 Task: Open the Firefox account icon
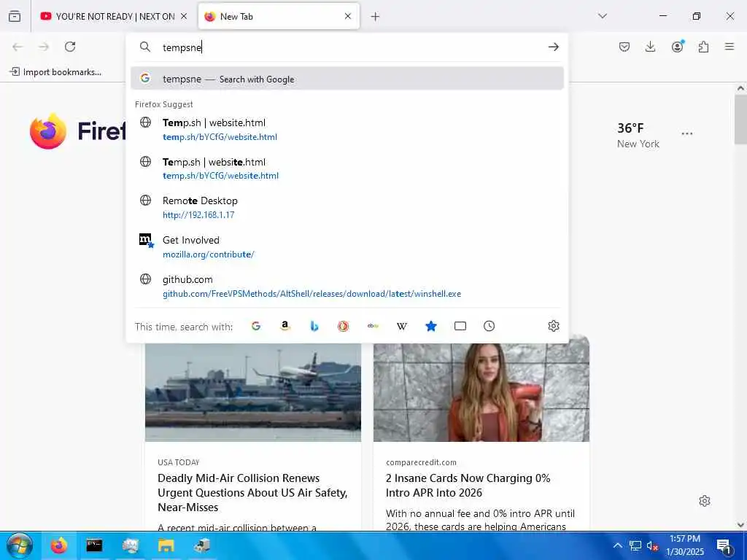point(677,47)
